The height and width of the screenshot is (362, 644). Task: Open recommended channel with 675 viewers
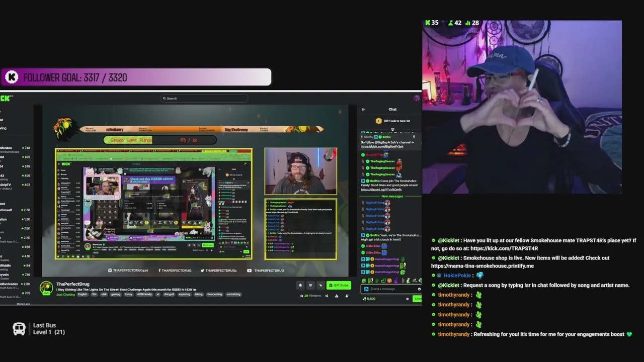click(15, 157)
